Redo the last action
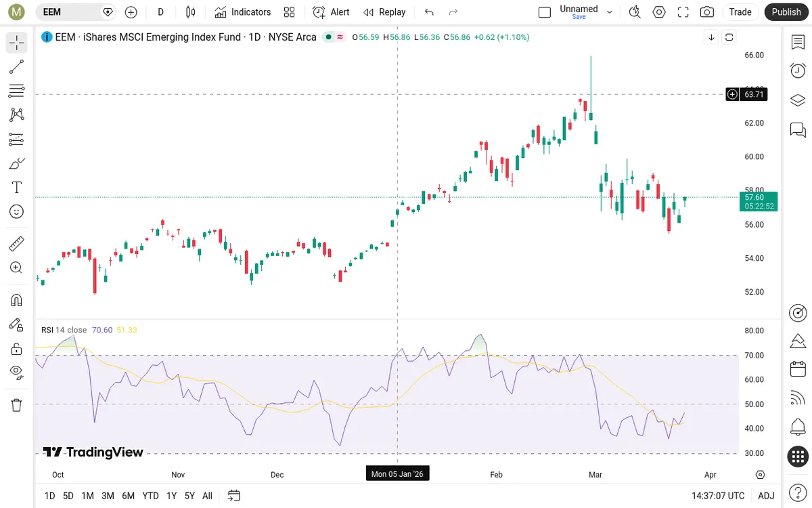812x508 pixels. coord(453,12)
